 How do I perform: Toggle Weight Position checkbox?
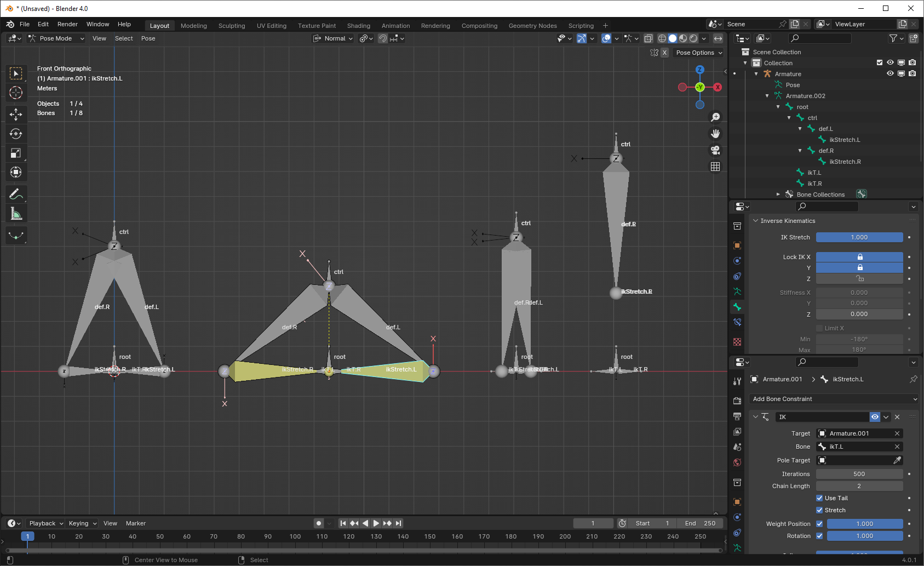[x=819, y=524]
